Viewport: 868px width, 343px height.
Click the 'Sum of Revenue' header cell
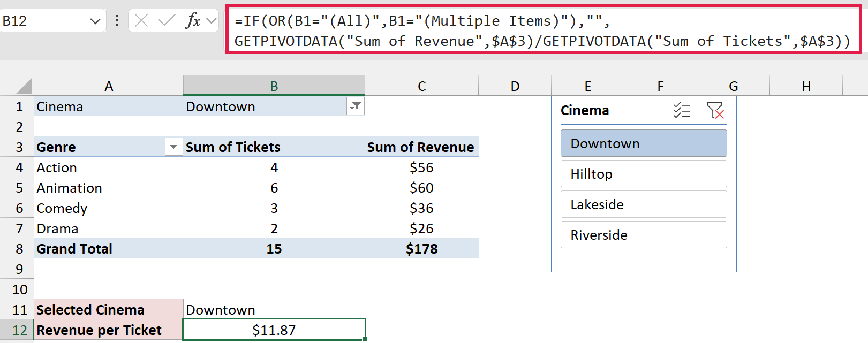pos(422,147)
